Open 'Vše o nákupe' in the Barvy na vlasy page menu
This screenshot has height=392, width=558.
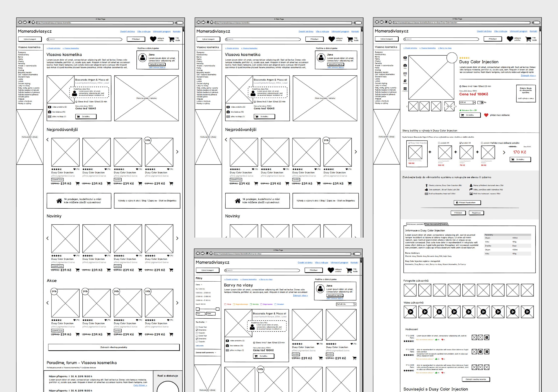tap(322, 263)
